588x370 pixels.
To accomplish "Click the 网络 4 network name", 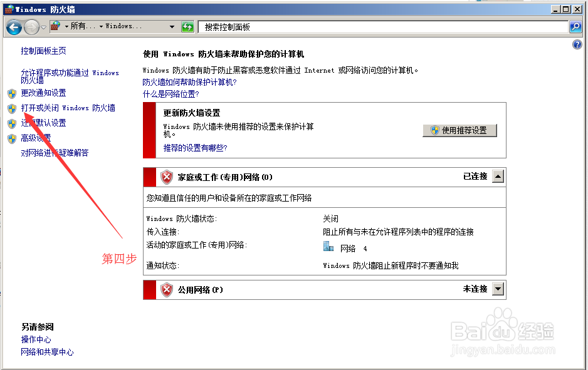I will tap(354, 249).
